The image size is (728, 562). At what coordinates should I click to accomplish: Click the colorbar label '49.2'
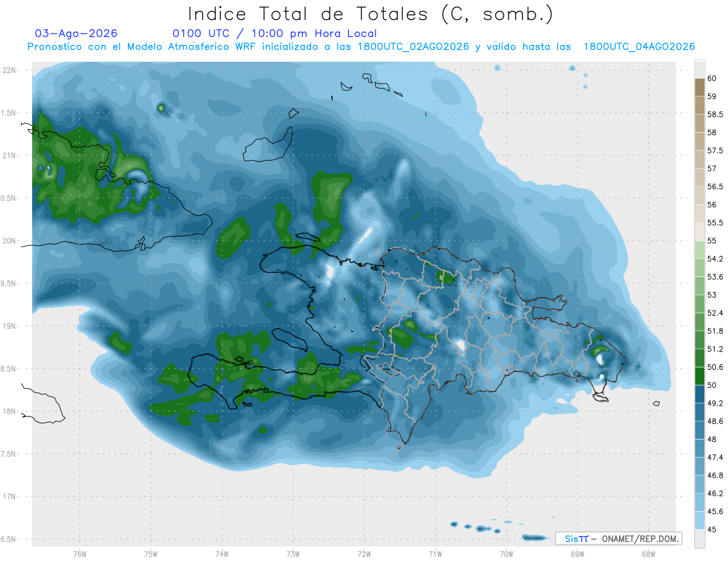pyautogui.click(x=715, y=403)
